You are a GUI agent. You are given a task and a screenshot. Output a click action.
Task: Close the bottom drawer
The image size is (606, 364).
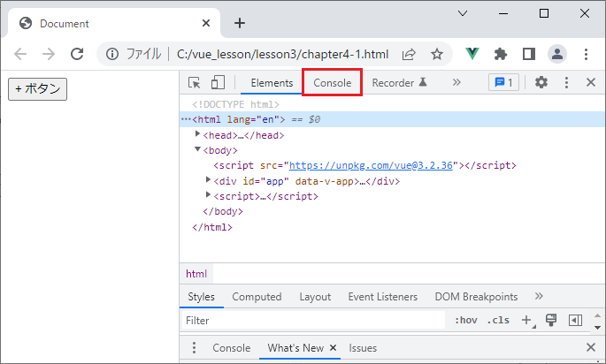click(591, 347)
